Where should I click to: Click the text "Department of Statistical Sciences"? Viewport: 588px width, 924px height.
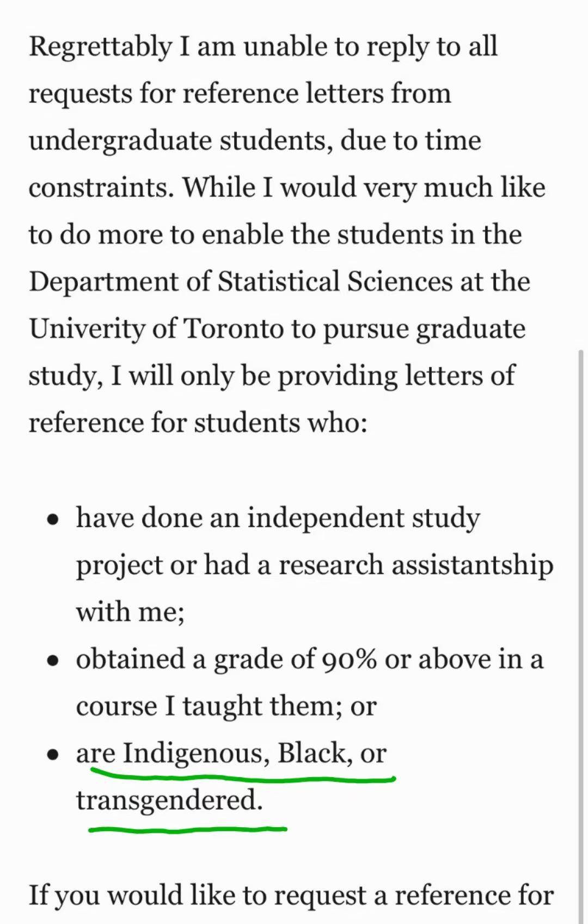(241, 282)
